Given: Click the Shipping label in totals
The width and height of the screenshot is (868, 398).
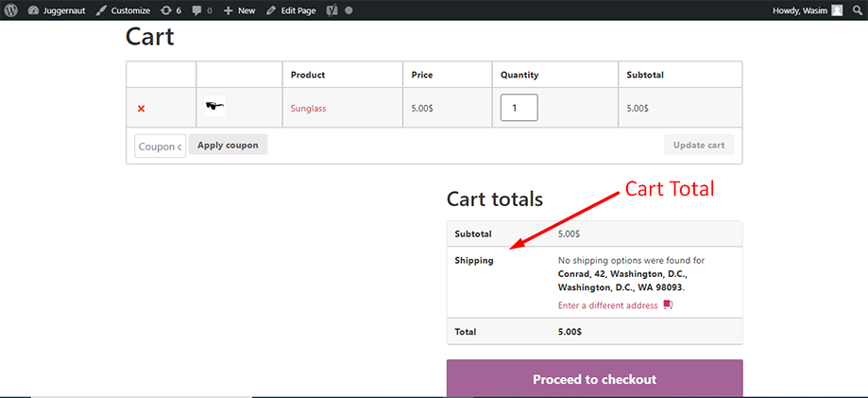Looking at the screenshot, I should 474,261.
